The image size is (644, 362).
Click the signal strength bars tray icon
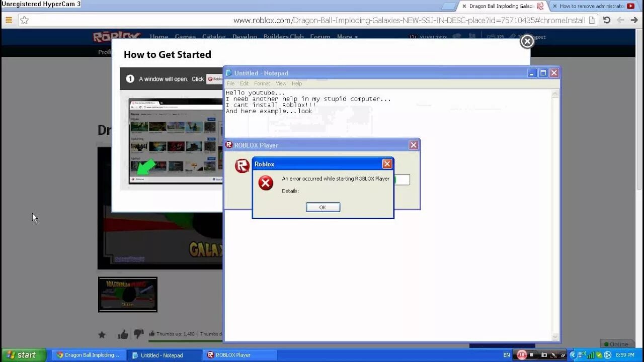click(590, 355)
